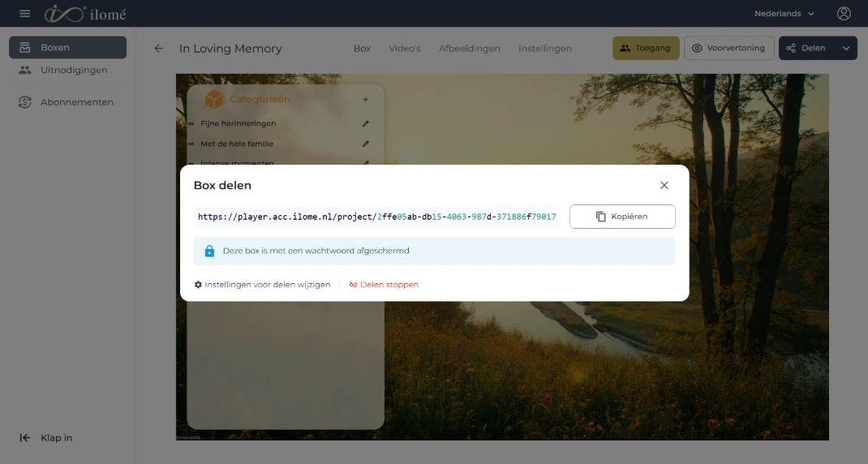Edit the Fijne herinneringen category
Screen dimensions: 868x464
(x=365, y=123)
